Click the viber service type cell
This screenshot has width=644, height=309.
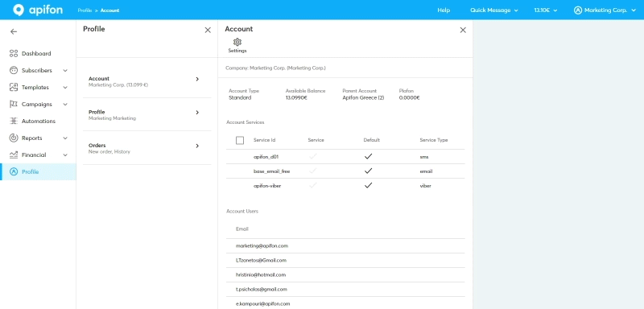click(x=426, y=186)
